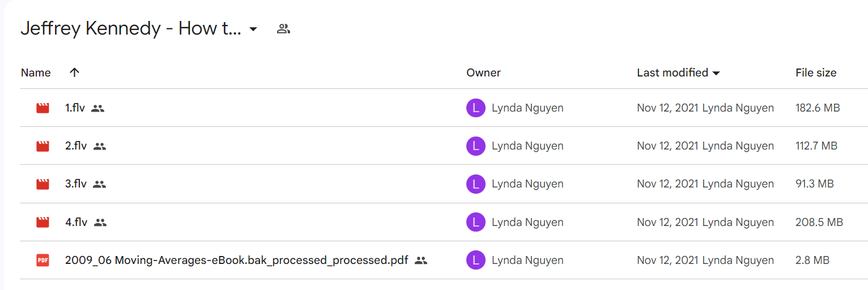Click the shared people icon beside folder title
This screenshot has width=868, height=290.
click(283, 29)
